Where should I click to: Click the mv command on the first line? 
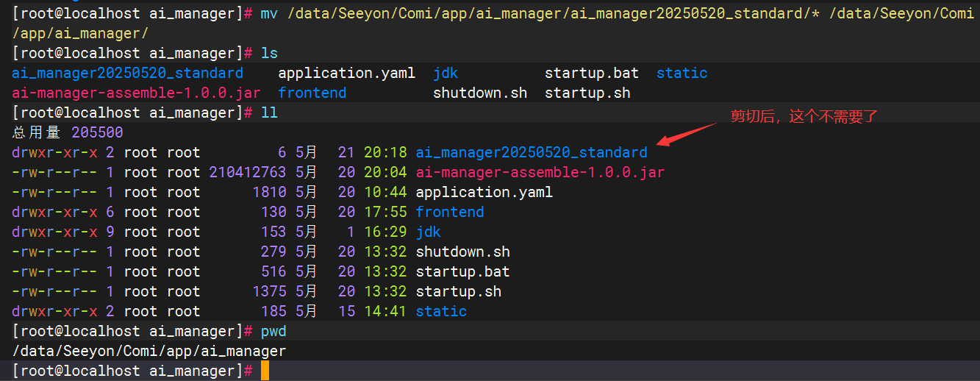point(268,14)
